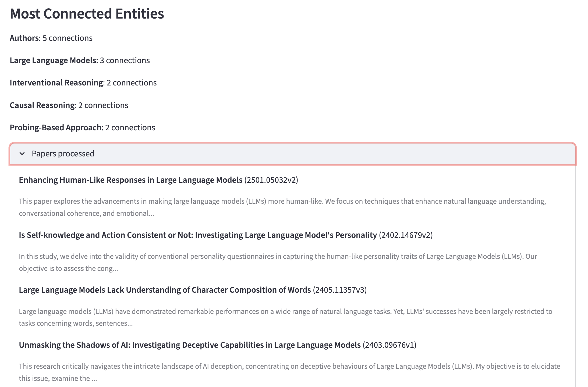This screenshot has height=387, width=588.
Task: Open Self-knowledge and Action Consistent paper title
Action: pyautogui.click(x=198, y=235)
